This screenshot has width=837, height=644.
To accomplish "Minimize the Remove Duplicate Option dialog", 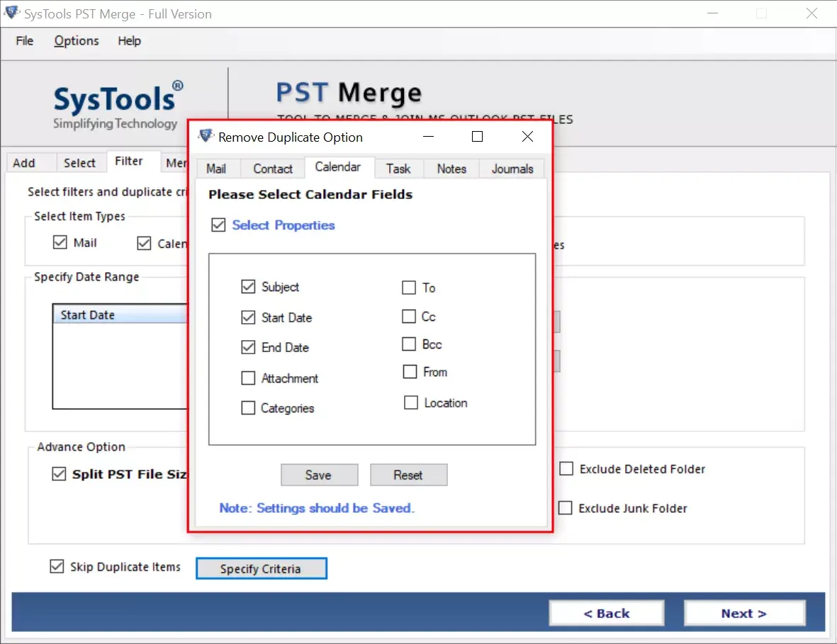I will [x=428, y=137].
